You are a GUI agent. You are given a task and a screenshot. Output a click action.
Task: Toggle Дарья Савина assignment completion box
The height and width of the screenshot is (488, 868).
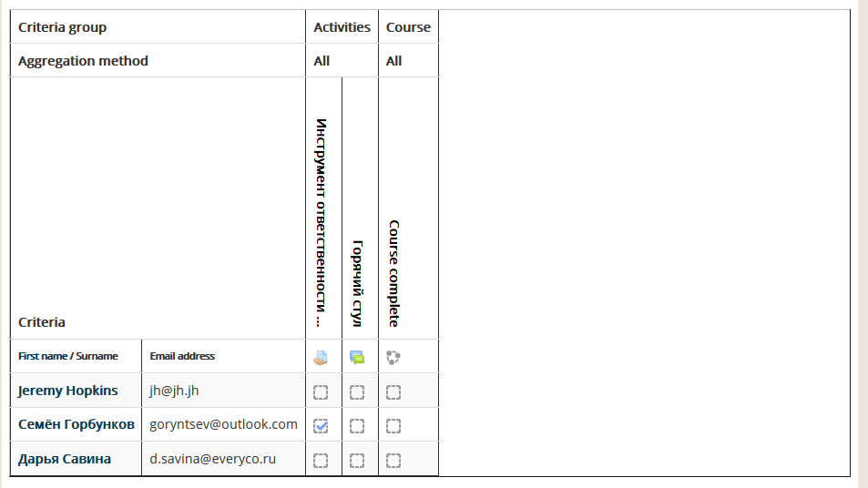(321, 461)
